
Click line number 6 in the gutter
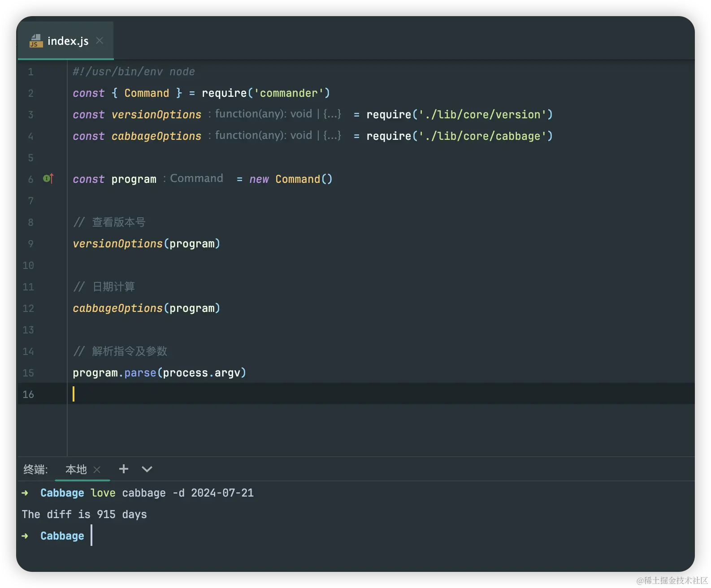pos(30,179)
